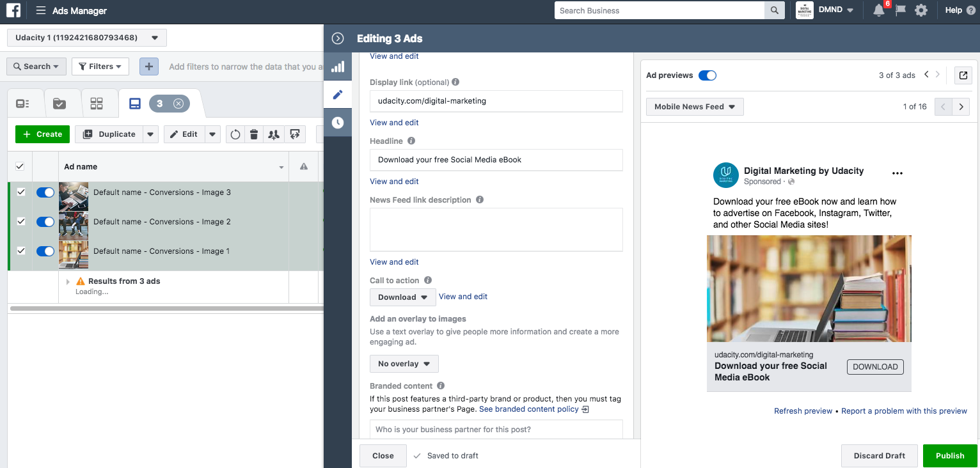
Task: Click the settings gear in top bar
Action: (x=921, y=11)
